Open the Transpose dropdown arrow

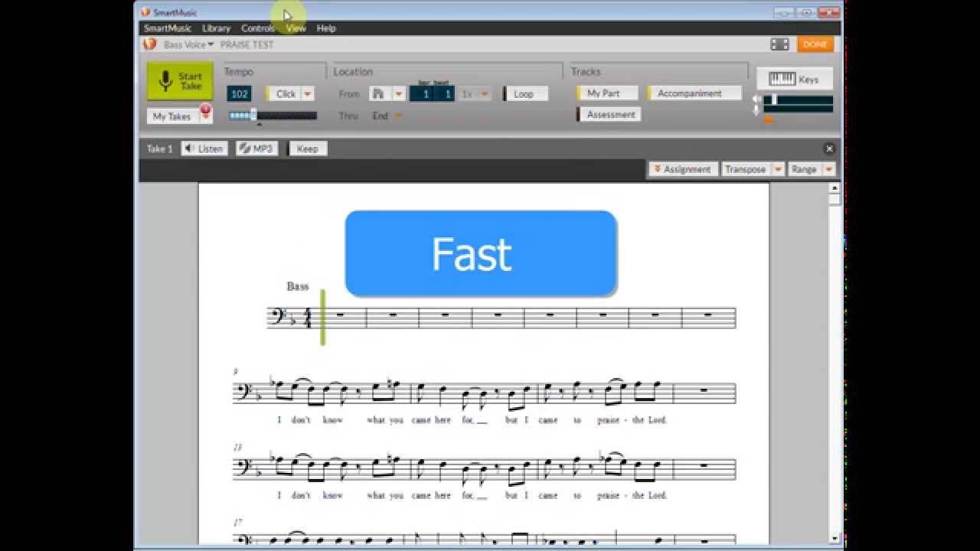click(x=778, y=169)
